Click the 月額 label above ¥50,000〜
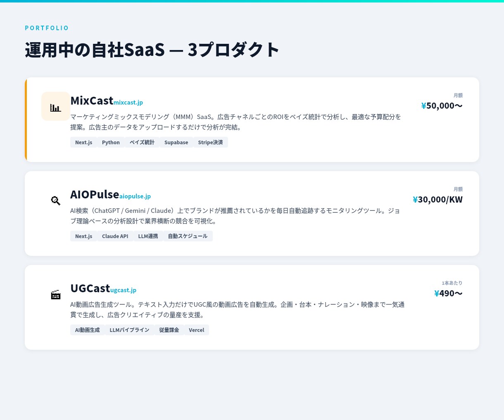The height and width of the screenshot is (420, 504). pos(458,95)
